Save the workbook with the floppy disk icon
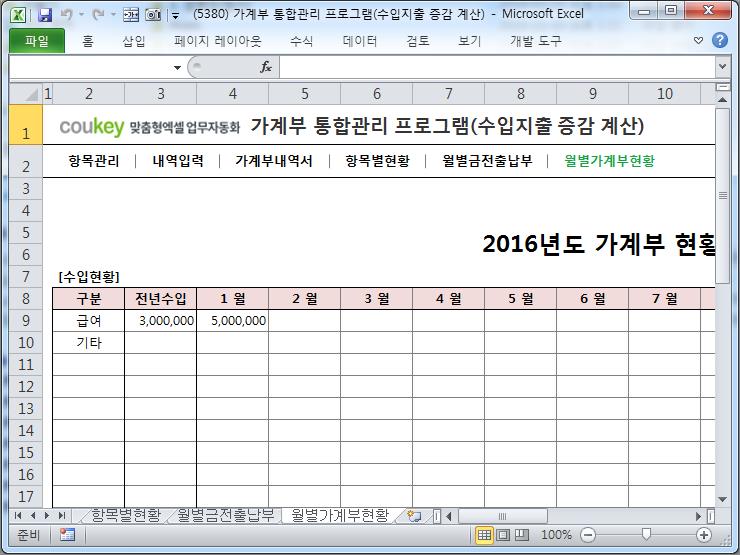The image size is (740, 555). click(x=45, y=15)
